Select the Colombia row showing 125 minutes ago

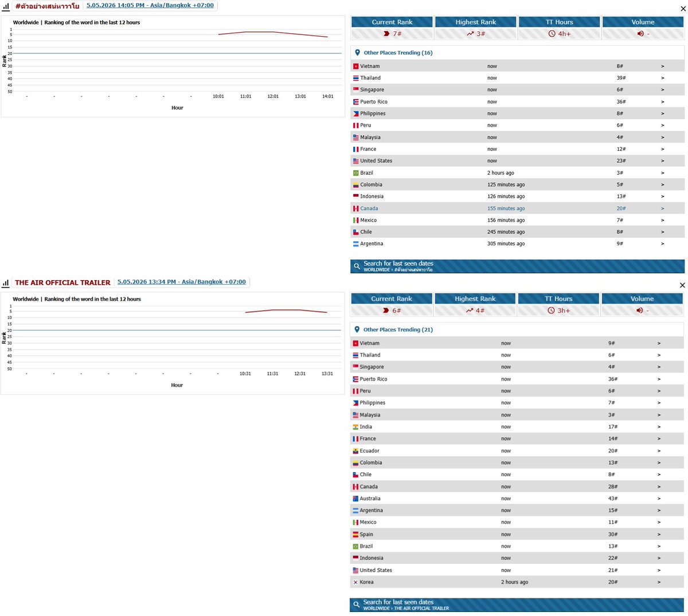517,185
